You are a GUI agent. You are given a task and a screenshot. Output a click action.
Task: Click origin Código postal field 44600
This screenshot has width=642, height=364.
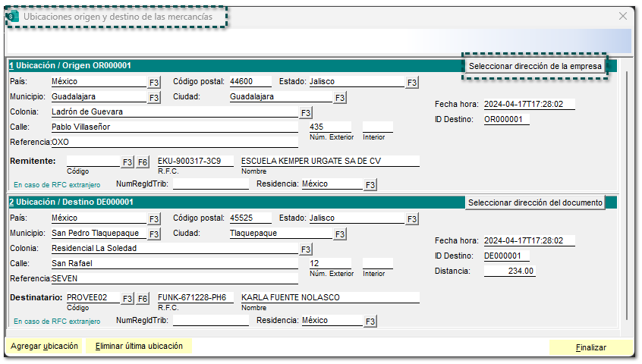point(250,81)
